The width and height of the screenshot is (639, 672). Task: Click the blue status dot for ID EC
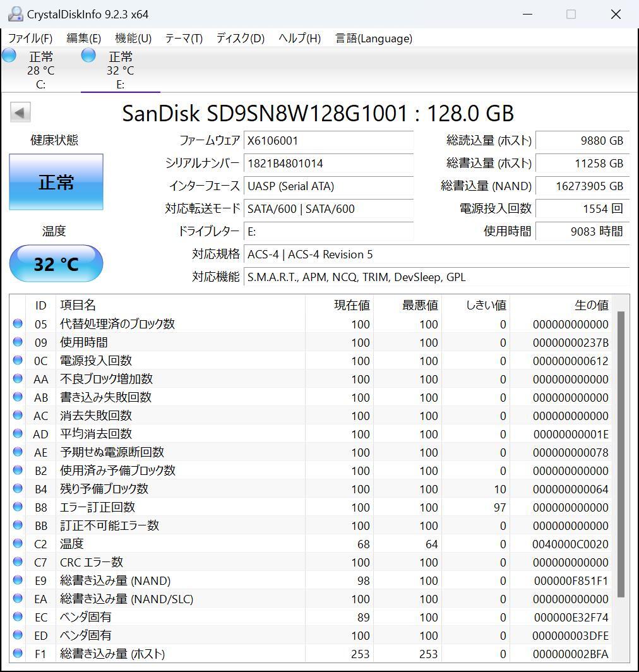(18, 616)
